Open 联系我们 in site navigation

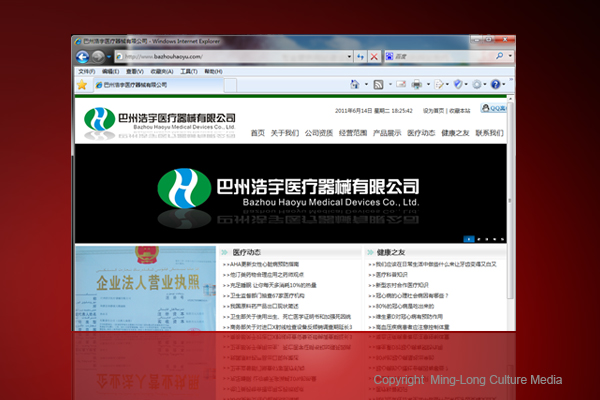(x=489, y=133)
